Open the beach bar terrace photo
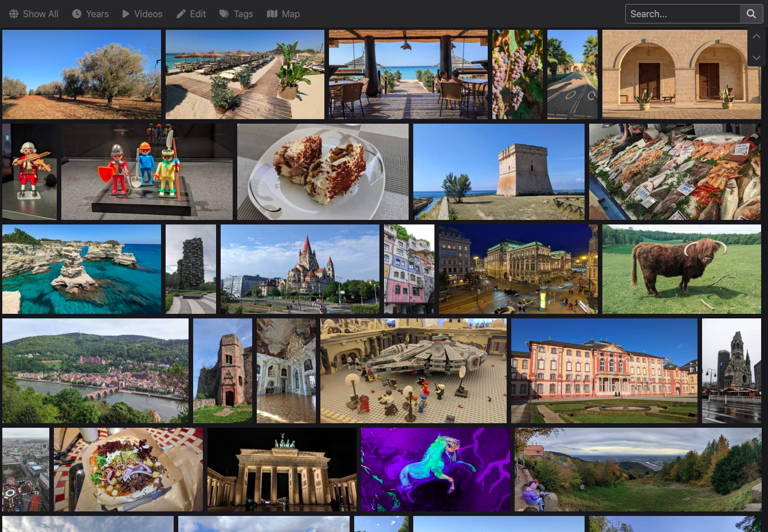 tap(408, 74)
